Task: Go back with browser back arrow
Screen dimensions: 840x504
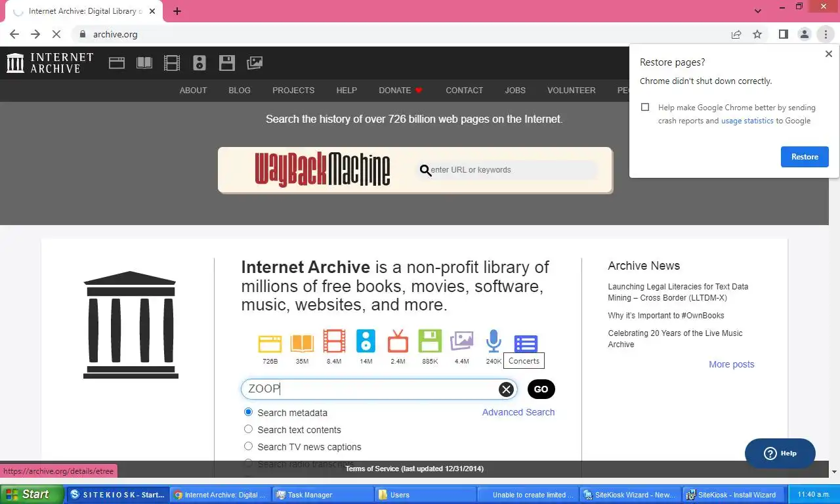Action: click(14, 34)
